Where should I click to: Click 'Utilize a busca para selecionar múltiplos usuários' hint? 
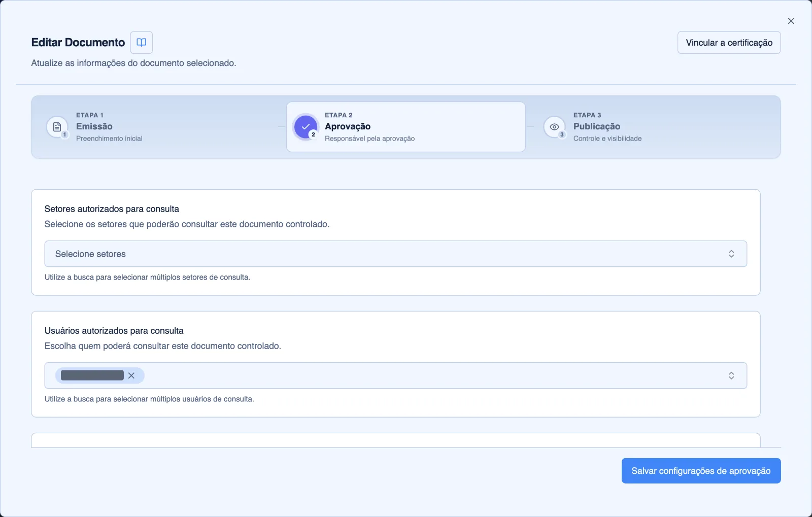(x=149, y=399)
